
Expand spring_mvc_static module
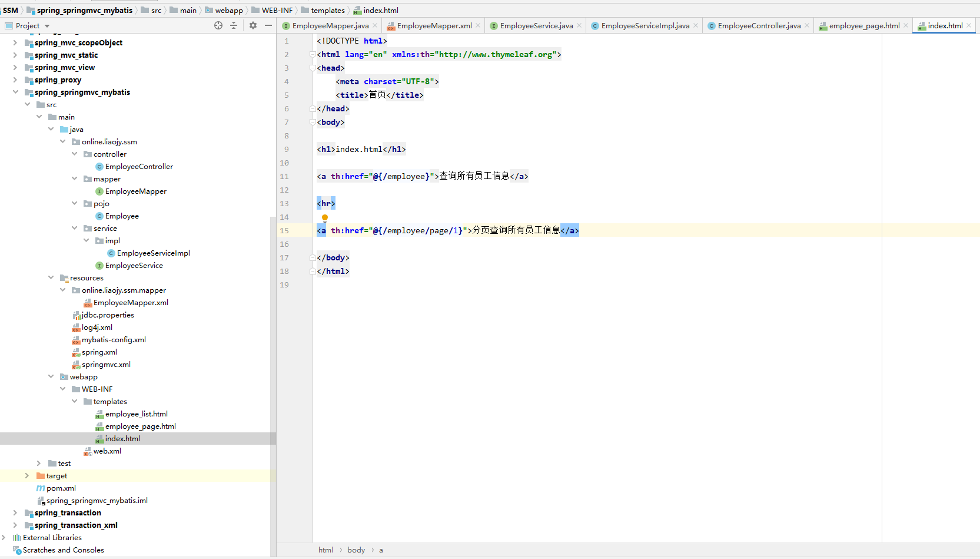click(x=15, y=55)
